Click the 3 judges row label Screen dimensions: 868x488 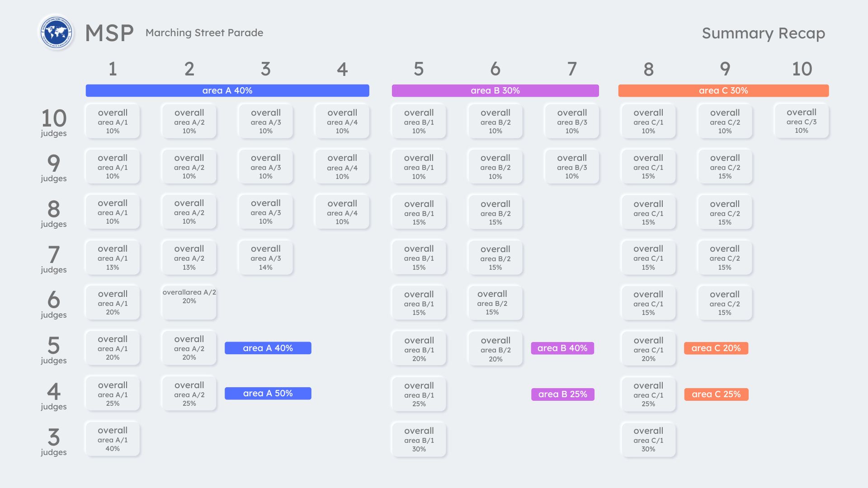coord(54,441)
